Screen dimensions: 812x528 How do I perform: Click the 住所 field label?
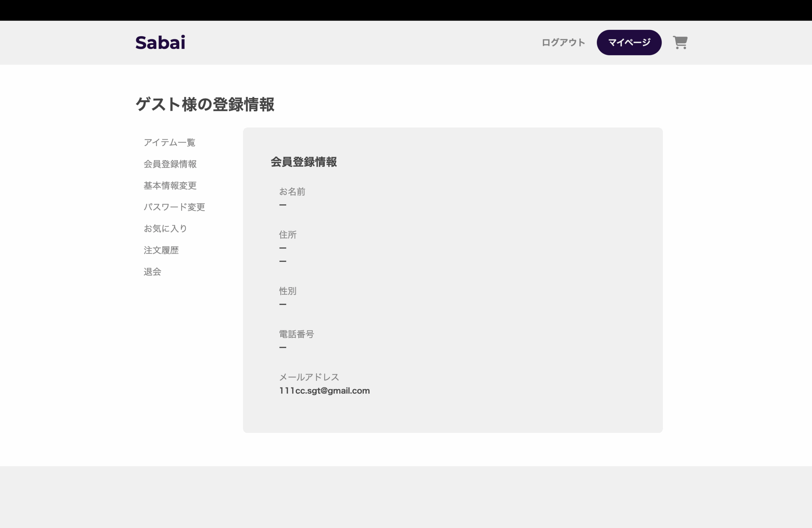coord(288,235)
